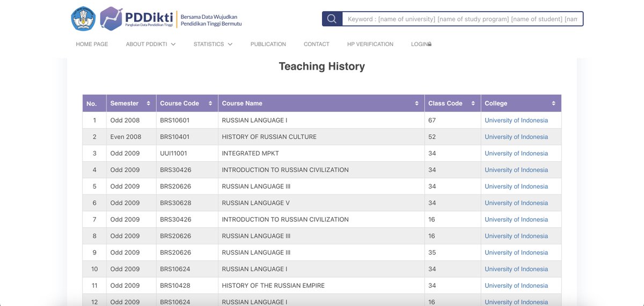The image size is (644, 306).
Task: Open the CONTACT page
Action: (x=317, y=44)
